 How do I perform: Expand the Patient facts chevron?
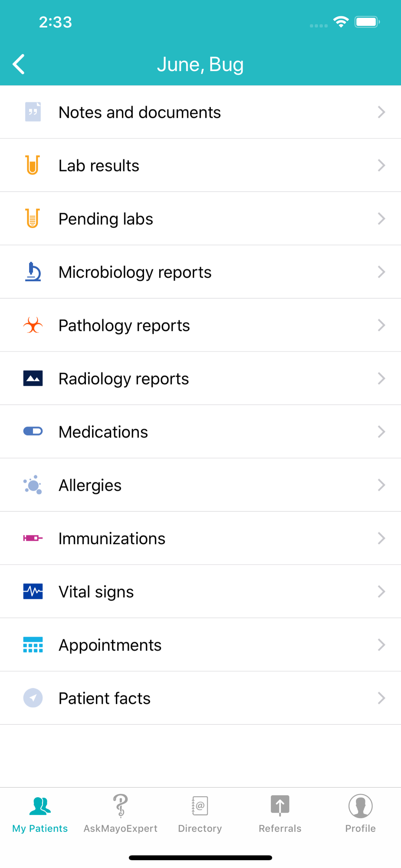(x=381, y=698)
